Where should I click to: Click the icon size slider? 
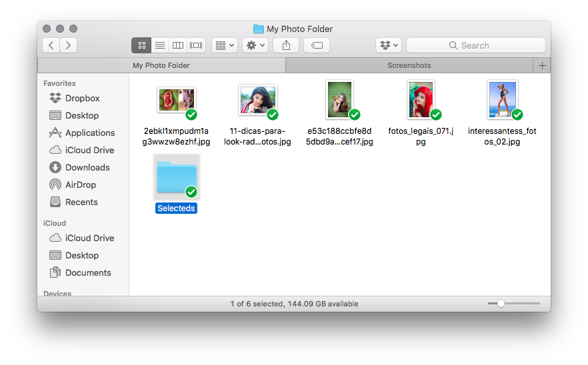pyautogui.click(x=514, y=304)
